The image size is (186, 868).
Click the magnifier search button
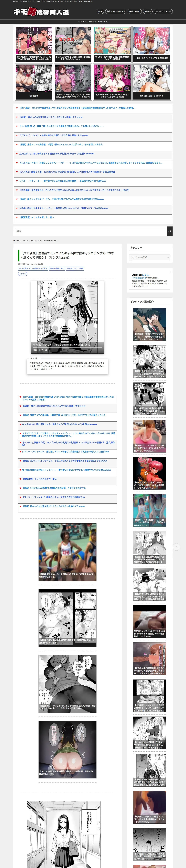point(170,231)
